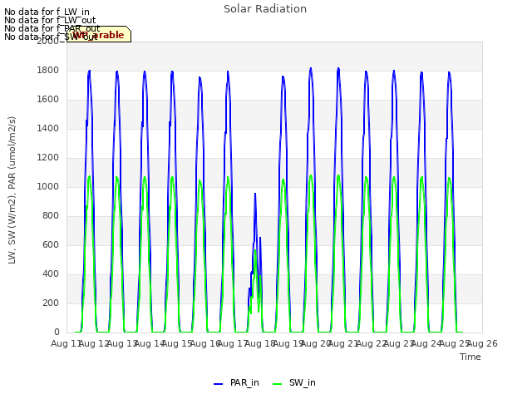Click the 'No data for f_PAR_out' message
532x399 pixels.
pos(52,28)
